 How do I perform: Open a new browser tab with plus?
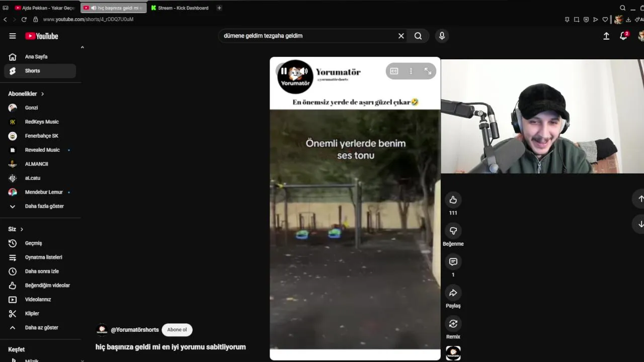[x=219, y=8]
